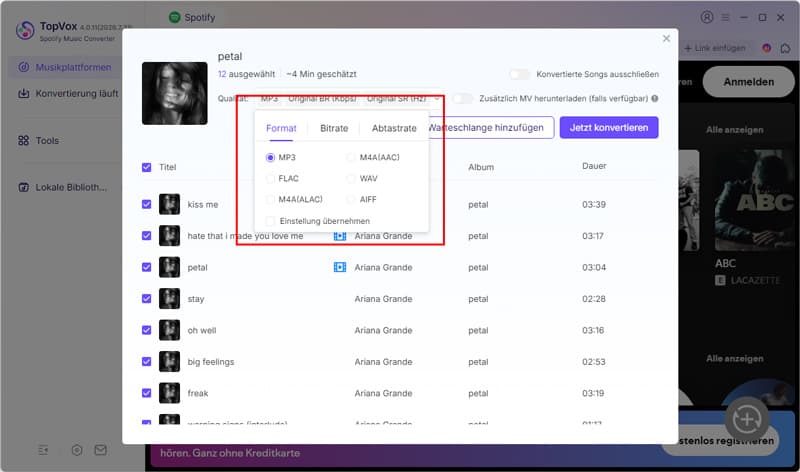Toggle the select-all Titel checkbox
800x472 pixels.
(x=146, y=167)
